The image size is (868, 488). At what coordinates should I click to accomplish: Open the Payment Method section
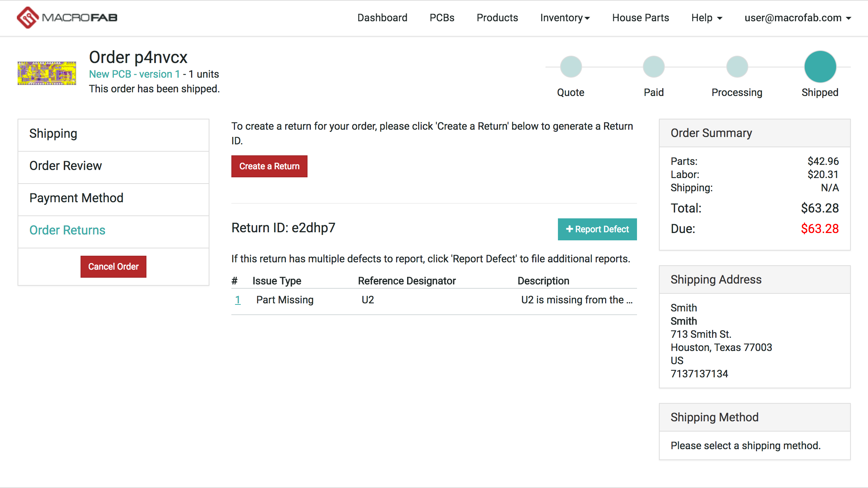click(76, 198)
